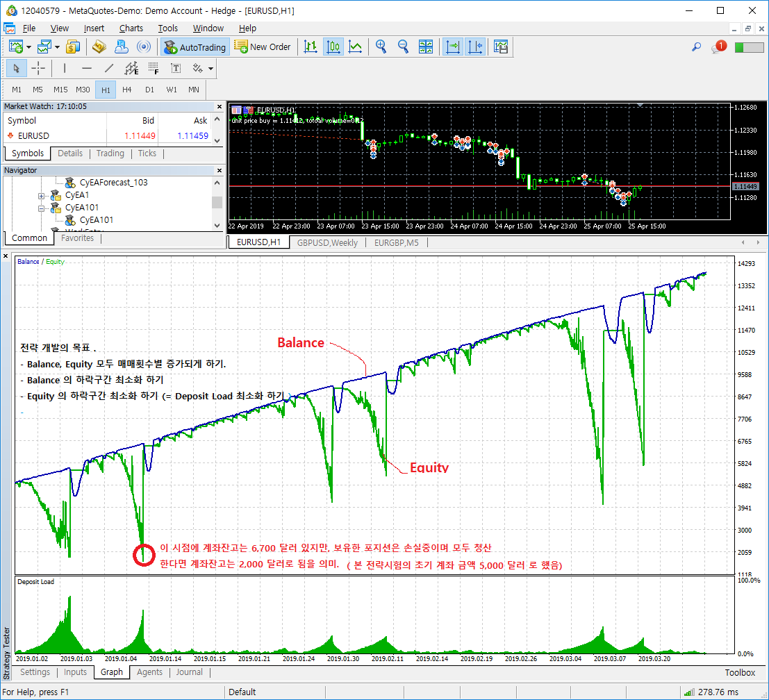Select the cursor arrow tool
The height and width of the screenshot is (700, 769).
(x=16, y=69)
